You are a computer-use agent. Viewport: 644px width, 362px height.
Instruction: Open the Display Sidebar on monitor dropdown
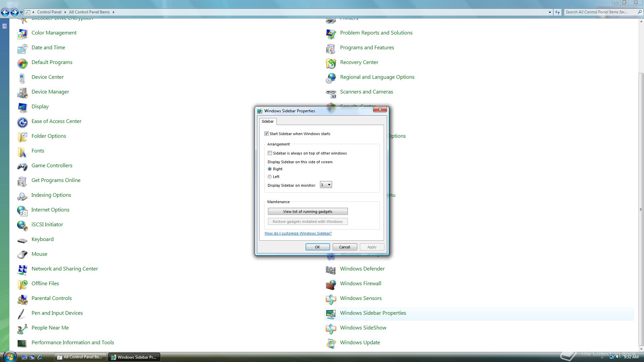(x=326, y=185)
